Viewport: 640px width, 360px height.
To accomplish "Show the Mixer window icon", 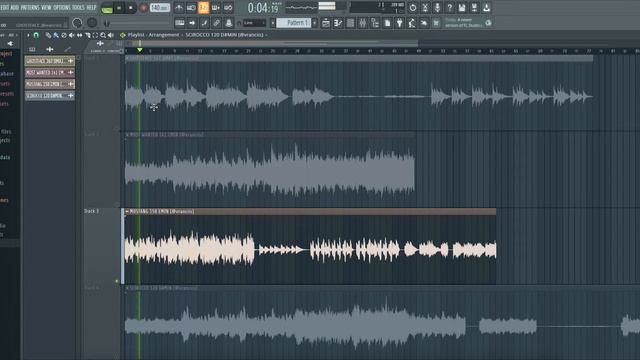I will pyautogui.click(x=362, y=23).
